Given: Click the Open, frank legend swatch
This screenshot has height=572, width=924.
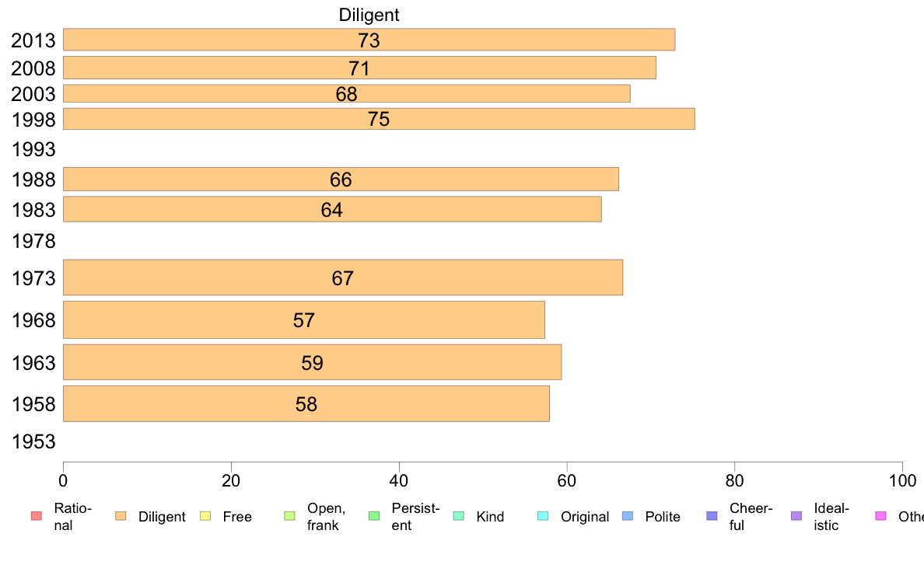Looking at the screenshot, I should 289,516.
